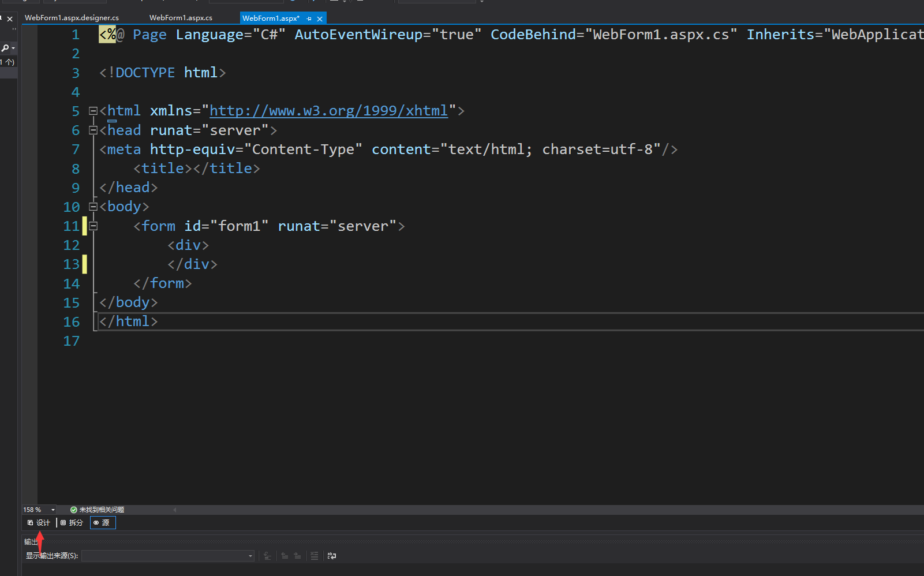The width and height of the screenshot is (924, 576).
Task: Pin the WebForm1.aspx document tab
Action: pyautogui.click(x=309, y=18)
